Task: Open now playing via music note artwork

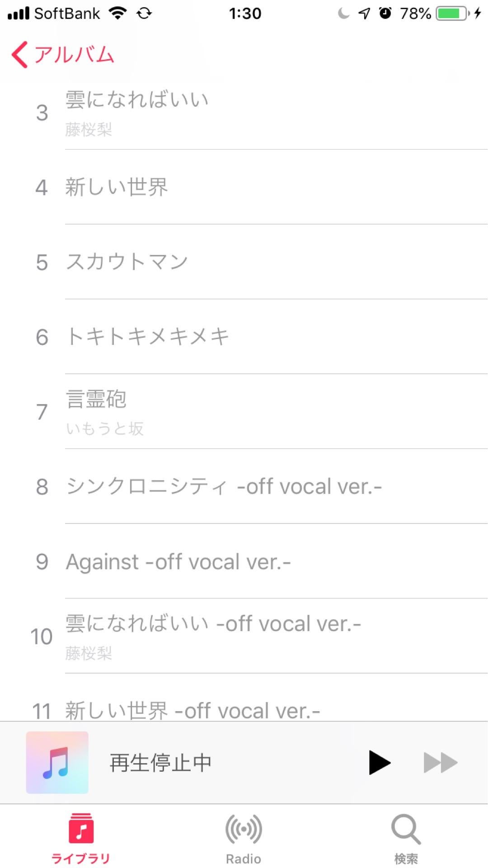Action: click(57, 763)
